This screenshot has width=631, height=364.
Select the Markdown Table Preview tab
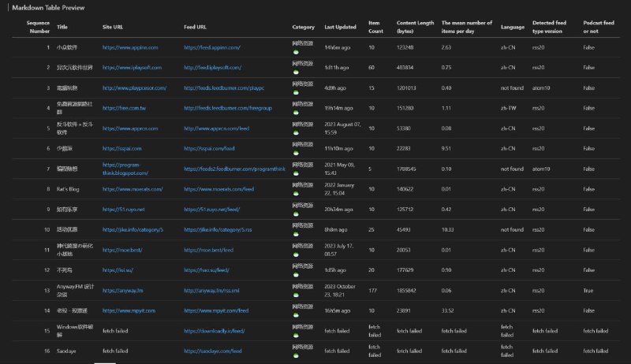(49, 7)
